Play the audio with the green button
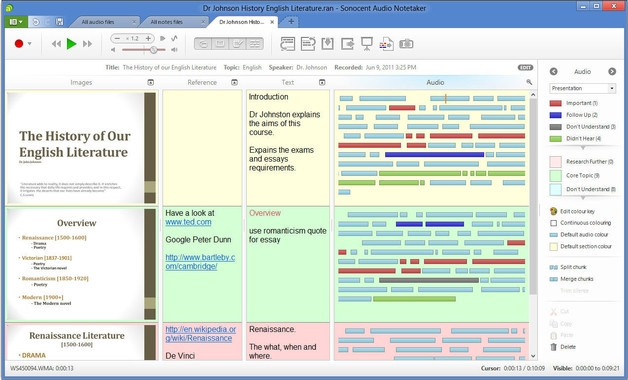628x380 pixels. click(x=72, y=44)
